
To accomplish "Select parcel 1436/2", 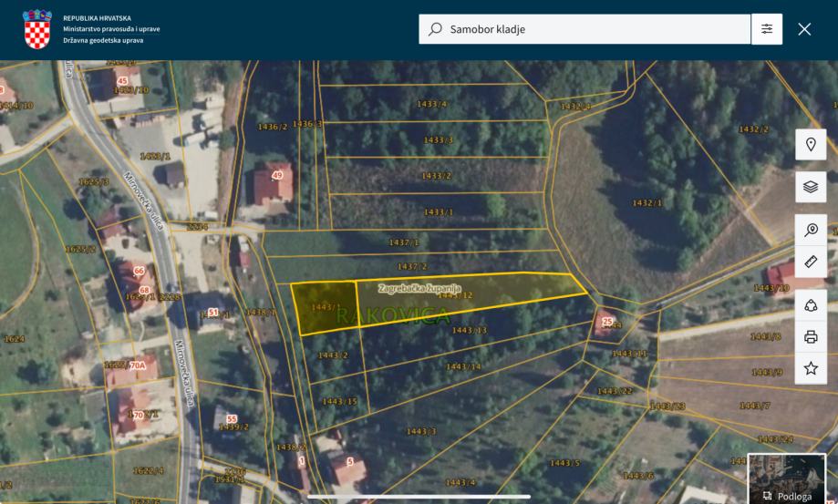I will point(273,127).
